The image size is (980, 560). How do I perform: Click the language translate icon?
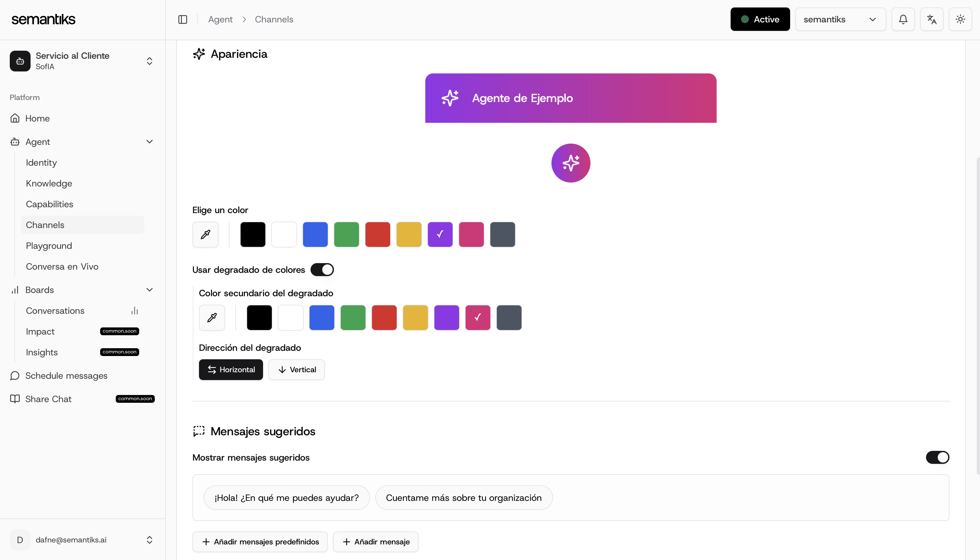[x=932, y=19]
